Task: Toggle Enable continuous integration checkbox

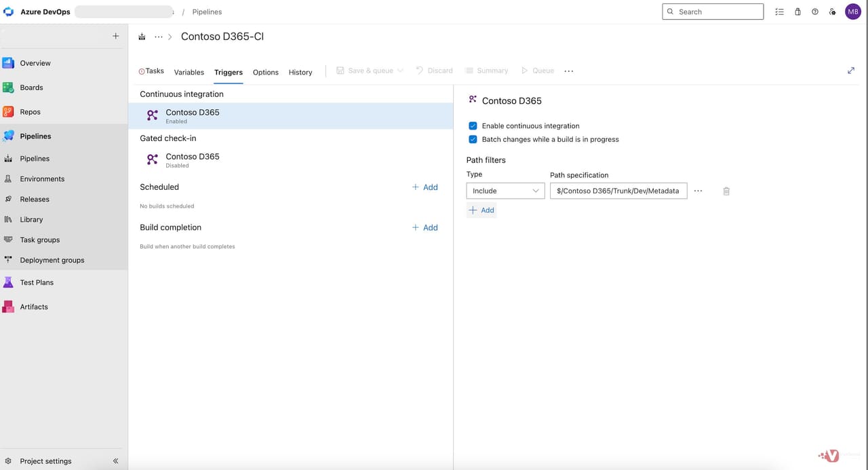Action: click(473, 125)
